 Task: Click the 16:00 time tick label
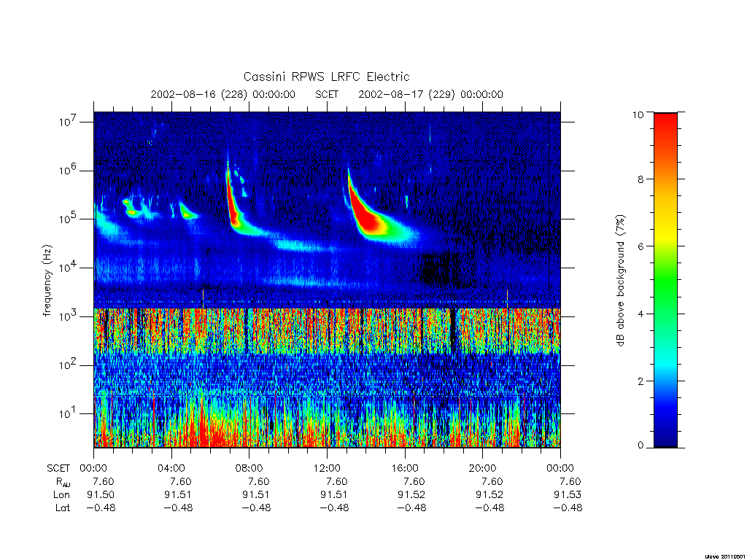[405, 468]
